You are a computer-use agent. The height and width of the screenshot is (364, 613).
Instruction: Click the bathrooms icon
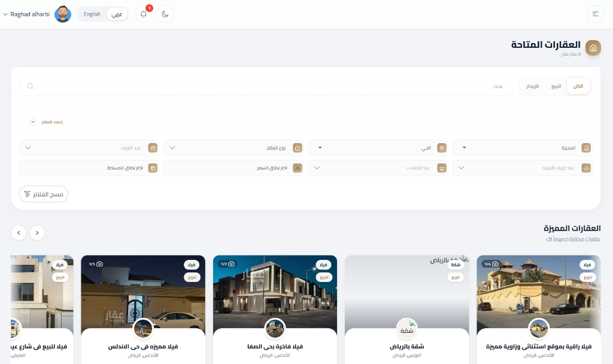(585, 168)
